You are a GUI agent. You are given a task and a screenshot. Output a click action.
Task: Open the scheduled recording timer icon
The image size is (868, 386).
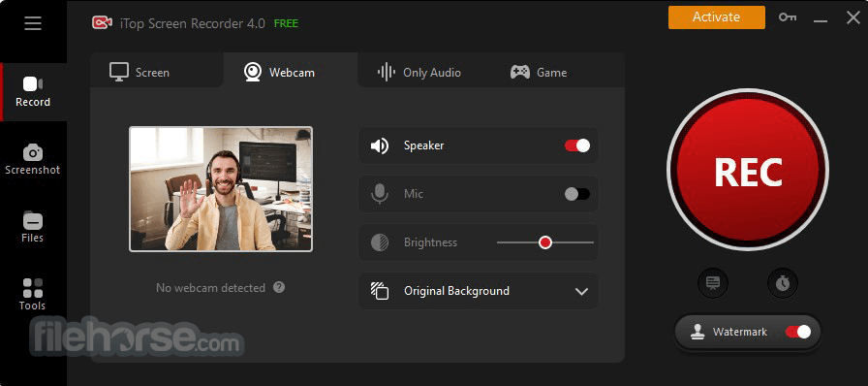783,283
